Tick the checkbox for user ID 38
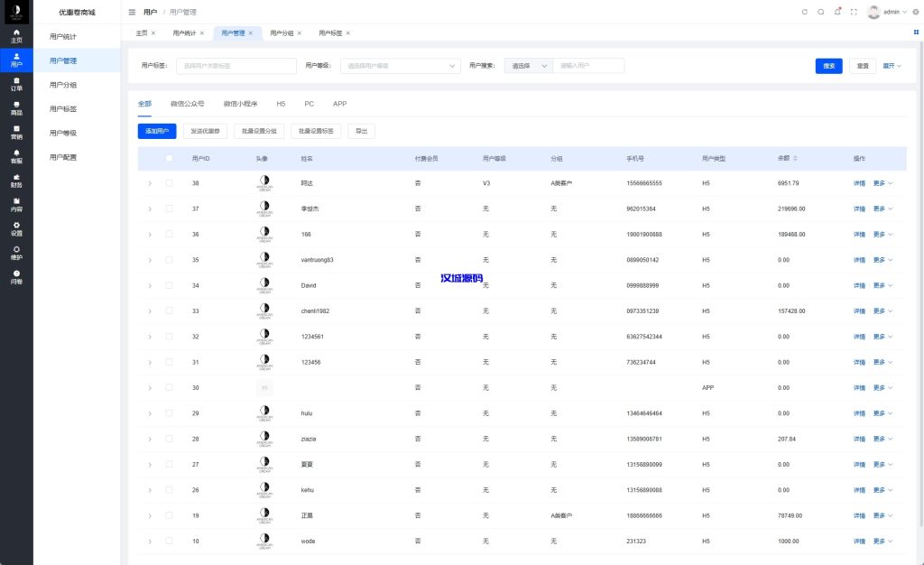Image resolution: width=924 pixels, height=565 pixels. pyautogui.click(x=169, y=183)
